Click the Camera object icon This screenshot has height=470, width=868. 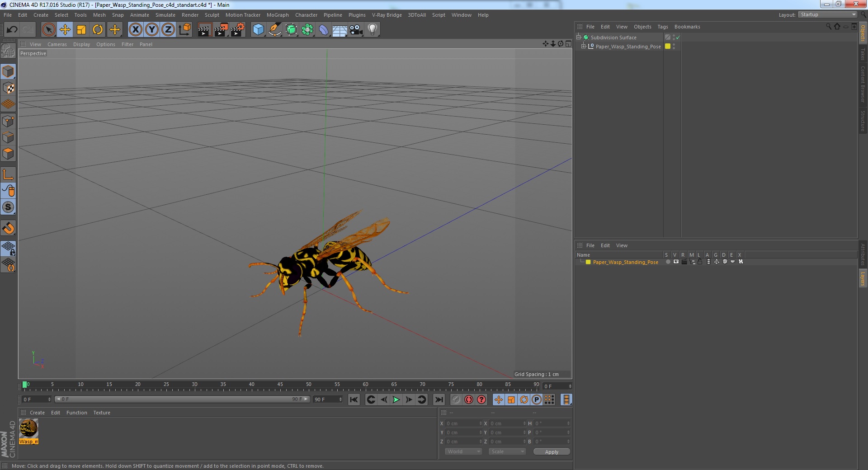point(356,30)
